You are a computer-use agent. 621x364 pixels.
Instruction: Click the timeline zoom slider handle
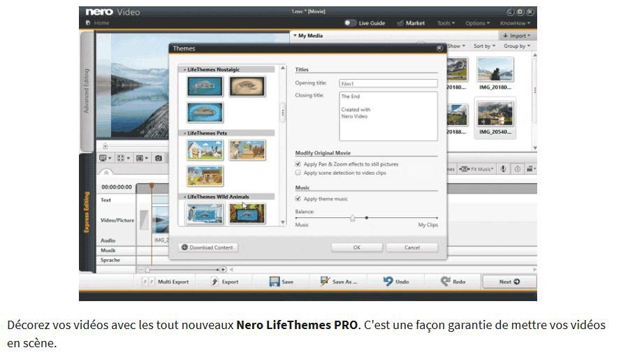[x=147, y=270]
